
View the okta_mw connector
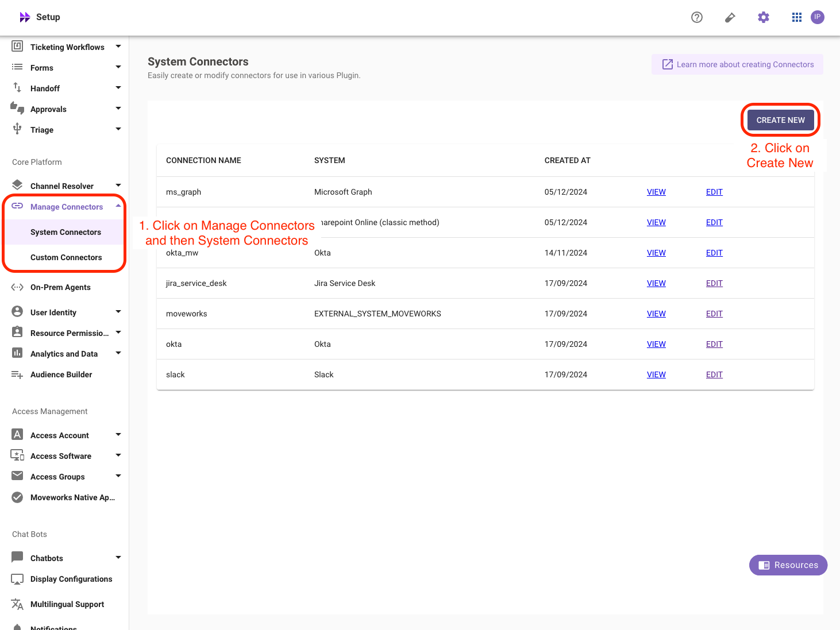click(656, 253)
